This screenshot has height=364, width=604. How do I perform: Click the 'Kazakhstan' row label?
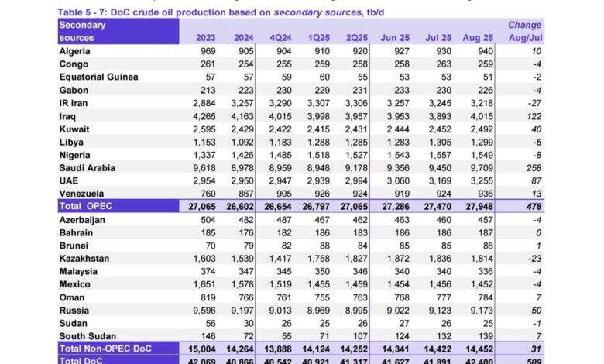point(87,257)
